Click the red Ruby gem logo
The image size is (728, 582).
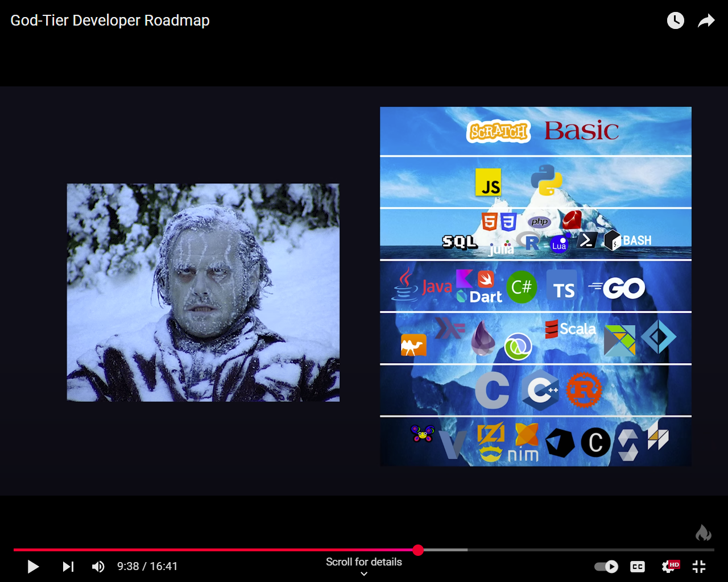pos(572,220)
